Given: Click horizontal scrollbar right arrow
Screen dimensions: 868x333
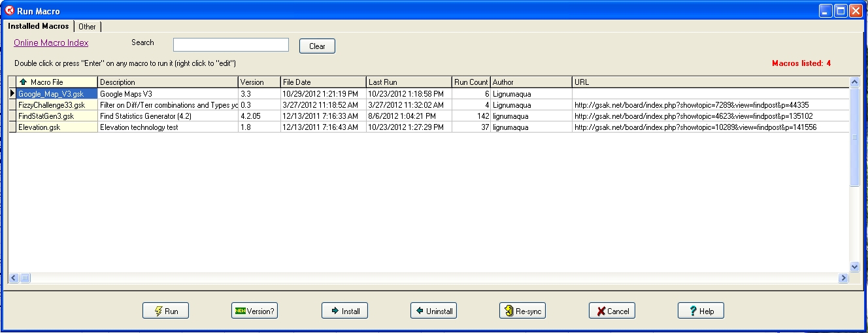Looking at the screenshot, I should point(843,277).
